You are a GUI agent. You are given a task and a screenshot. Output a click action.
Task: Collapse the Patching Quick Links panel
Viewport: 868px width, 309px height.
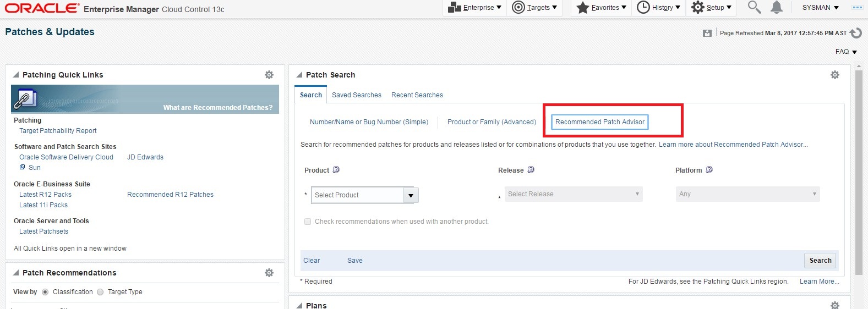[x=16, y=75]
